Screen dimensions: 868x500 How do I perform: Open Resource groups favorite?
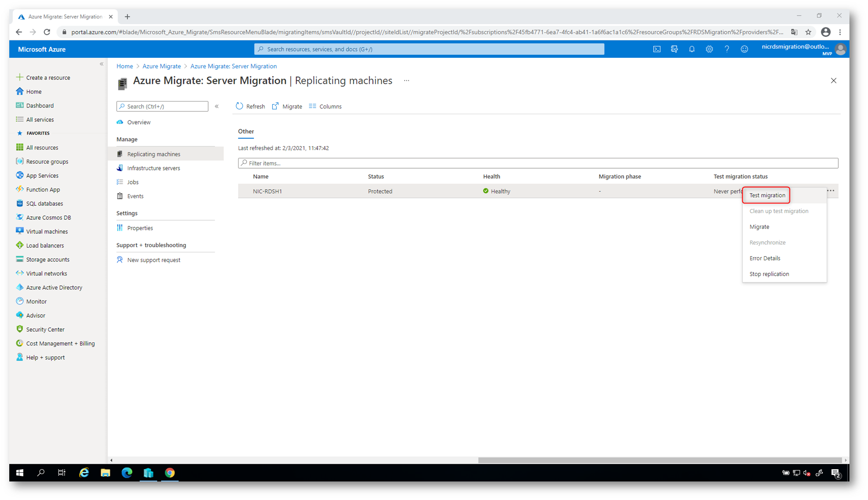coord(47,162)
